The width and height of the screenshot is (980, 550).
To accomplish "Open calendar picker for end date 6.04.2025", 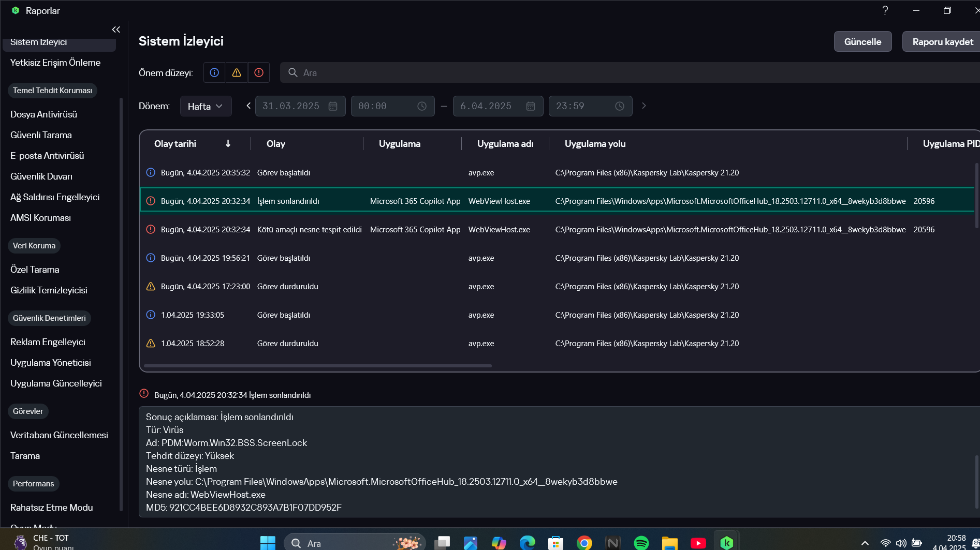I will point(531,106).
